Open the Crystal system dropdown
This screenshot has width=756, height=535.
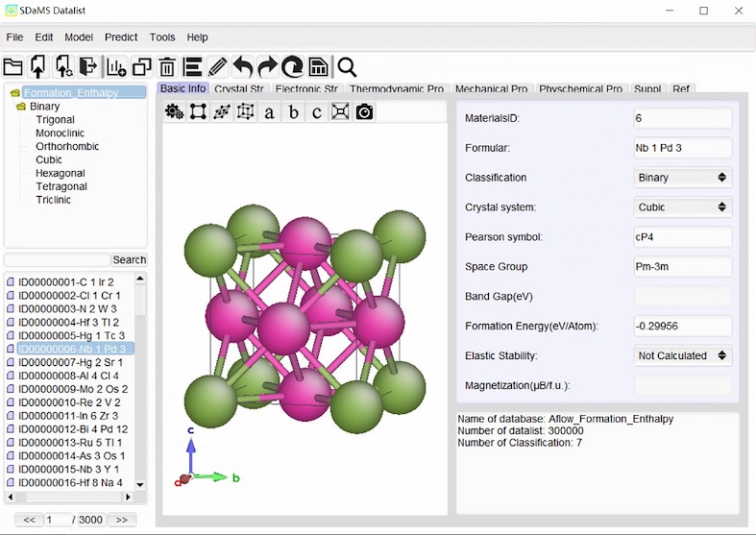pyautogui.click(x=683, y=207)
